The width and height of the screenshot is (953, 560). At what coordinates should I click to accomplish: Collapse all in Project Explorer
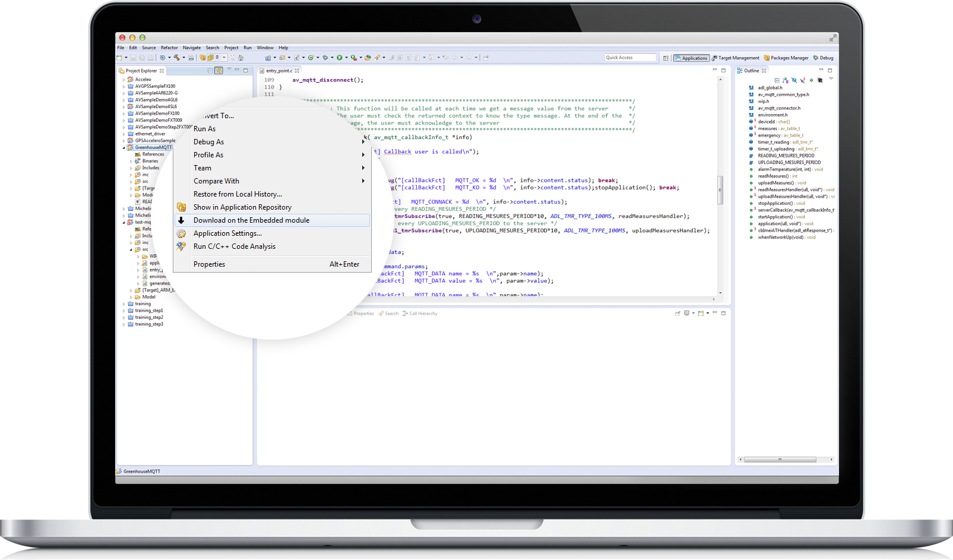pos(210,71)
